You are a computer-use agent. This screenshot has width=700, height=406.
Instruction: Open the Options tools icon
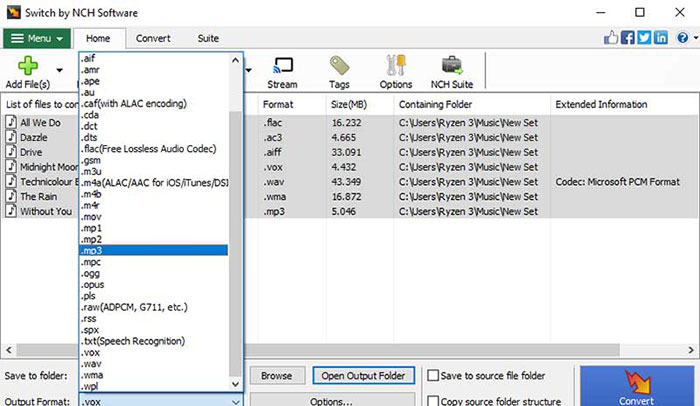click(396, 66)
